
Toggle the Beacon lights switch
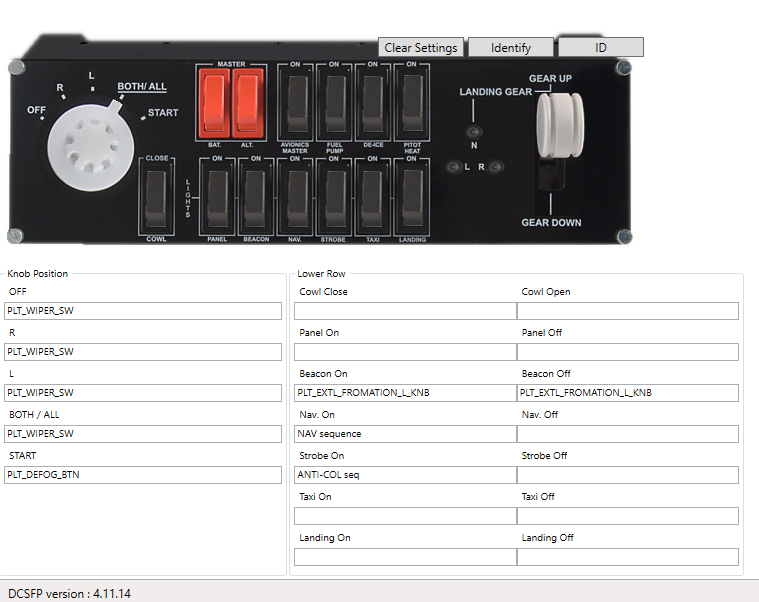[x=256, y=198]
